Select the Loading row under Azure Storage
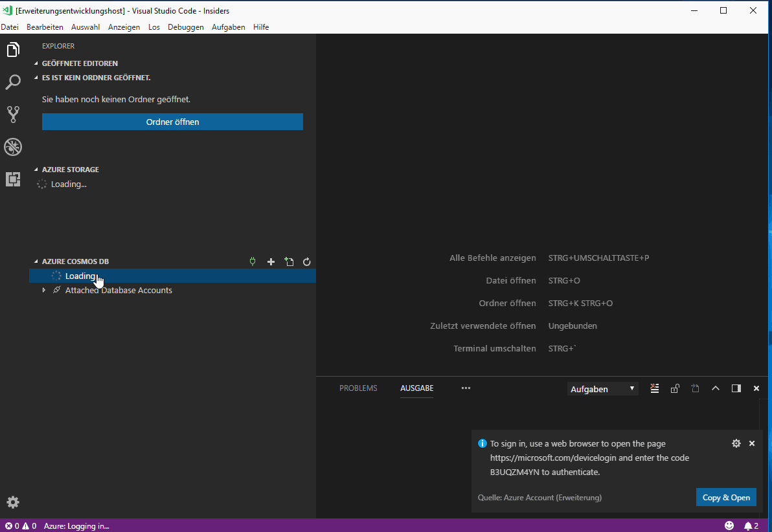 click(x=172, y=184)
